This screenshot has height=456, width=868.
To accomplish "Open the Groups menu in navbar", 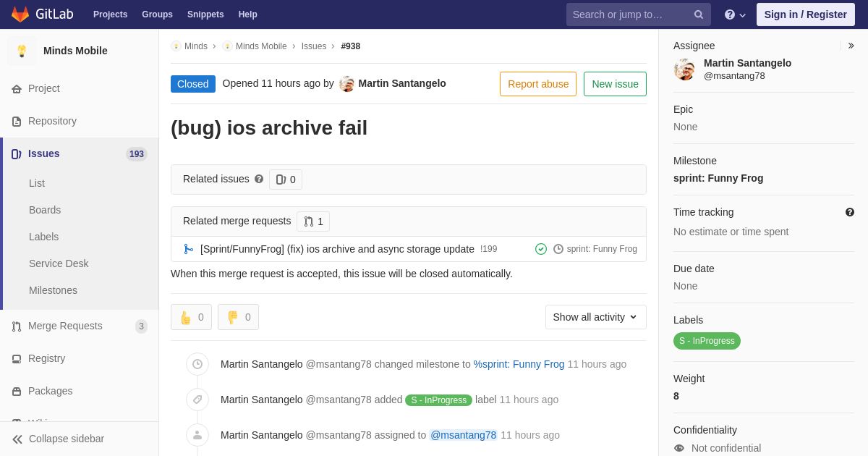I will [x=157, y=14].
